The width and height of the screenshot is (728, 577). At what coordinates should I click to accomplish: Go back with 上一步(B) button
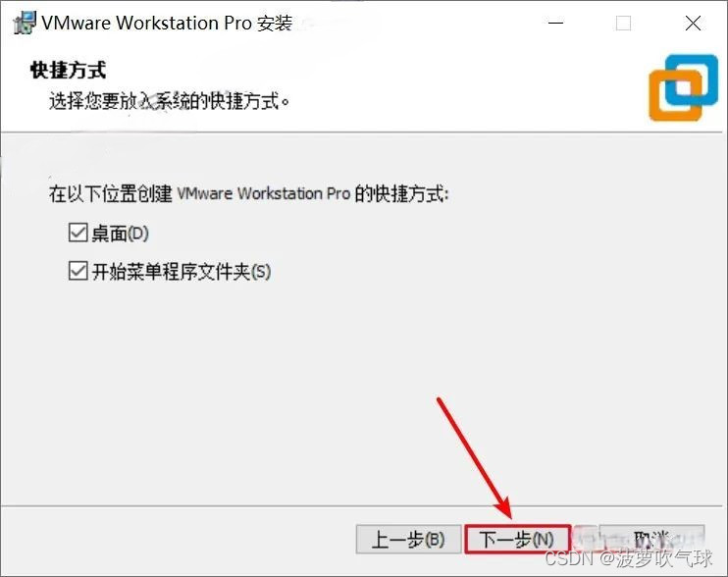click(408, 540)
